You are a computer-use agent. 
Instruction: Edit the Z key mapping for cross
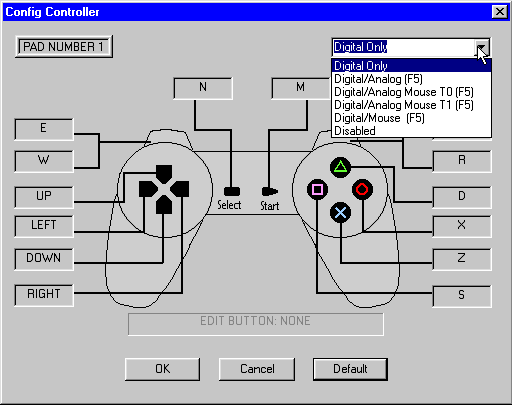[x=462, y=259]
